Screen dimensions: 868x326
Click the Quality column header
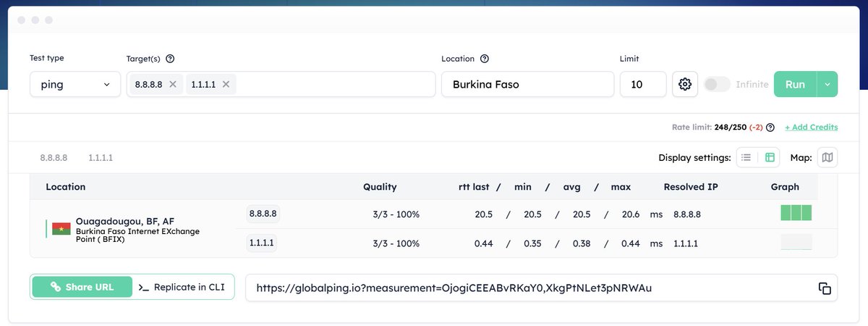coord(380,187)
